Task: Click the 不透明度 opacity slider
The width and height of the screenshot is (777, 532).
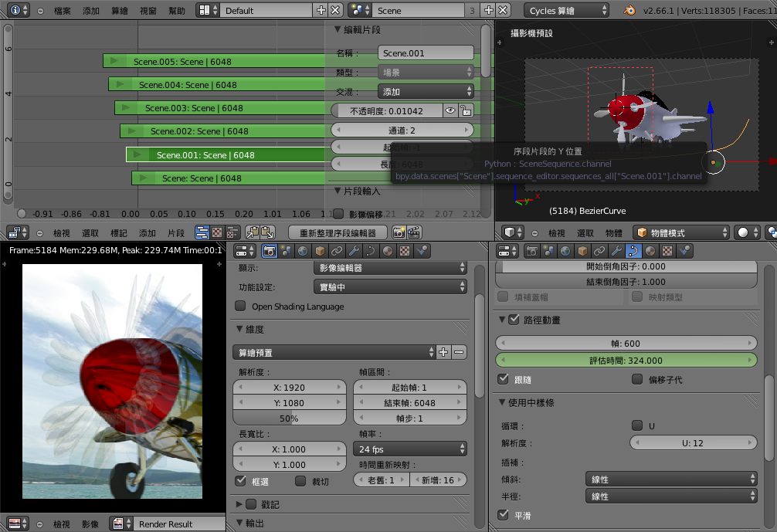Action: [x=386, y=110]
